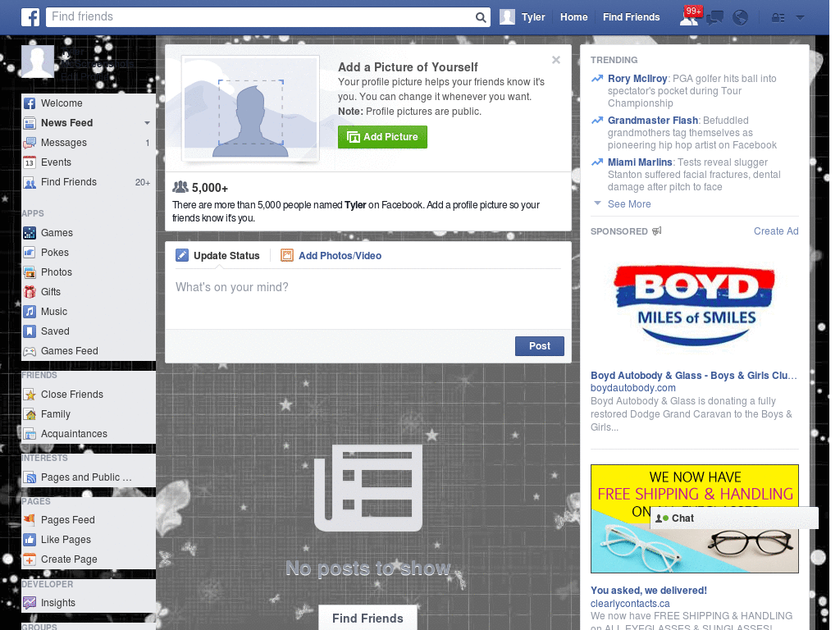Click the Pages and Public feed icon
The width and height of the screenshot is (840, 630).
point(30,477)
